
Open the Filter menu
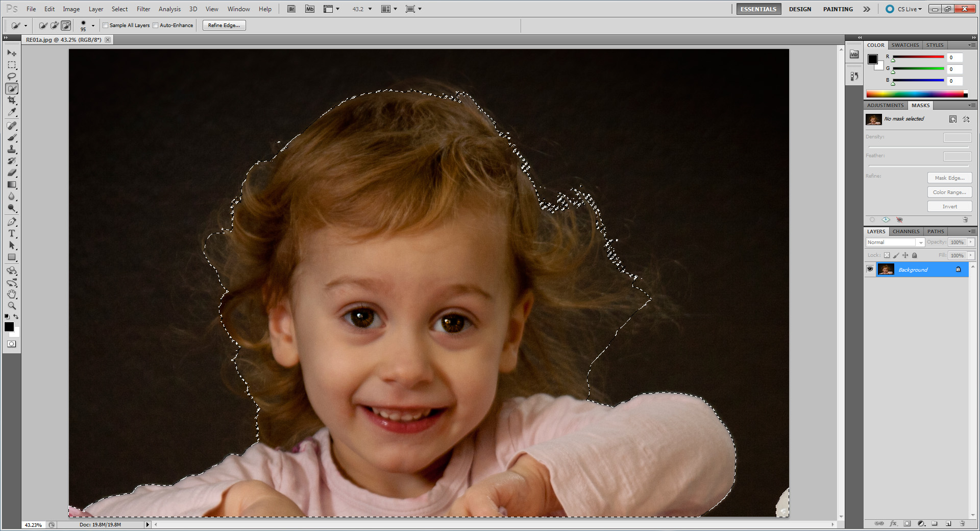pyautogui.click(x=143, y=9)
